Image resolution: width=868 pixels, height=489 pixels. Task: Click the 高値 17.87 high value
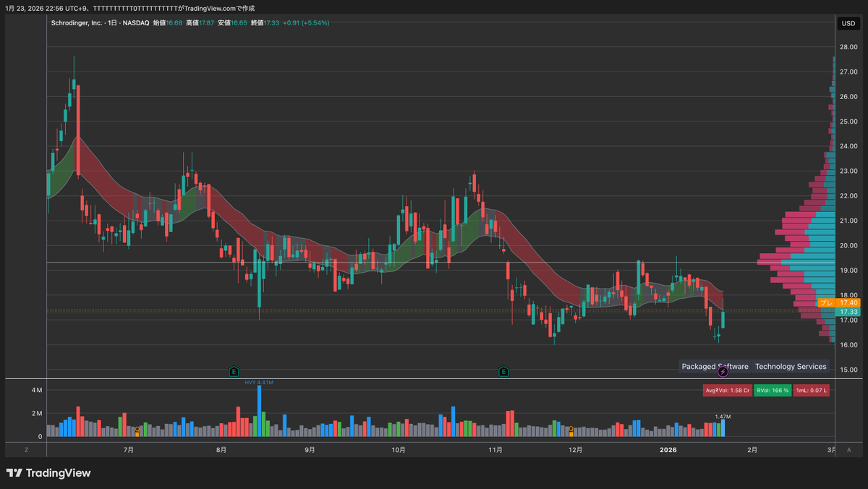200,23
